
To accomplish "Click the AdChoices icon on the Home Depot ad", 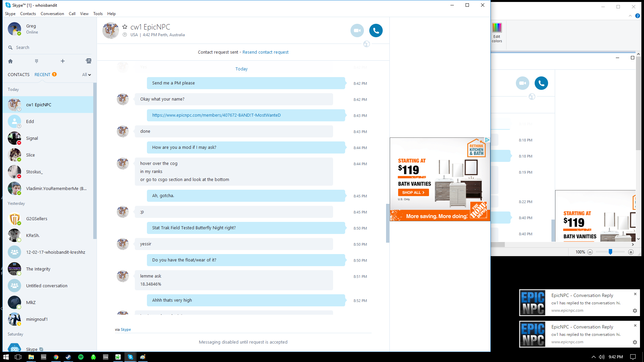I will [x=487, y=140].
